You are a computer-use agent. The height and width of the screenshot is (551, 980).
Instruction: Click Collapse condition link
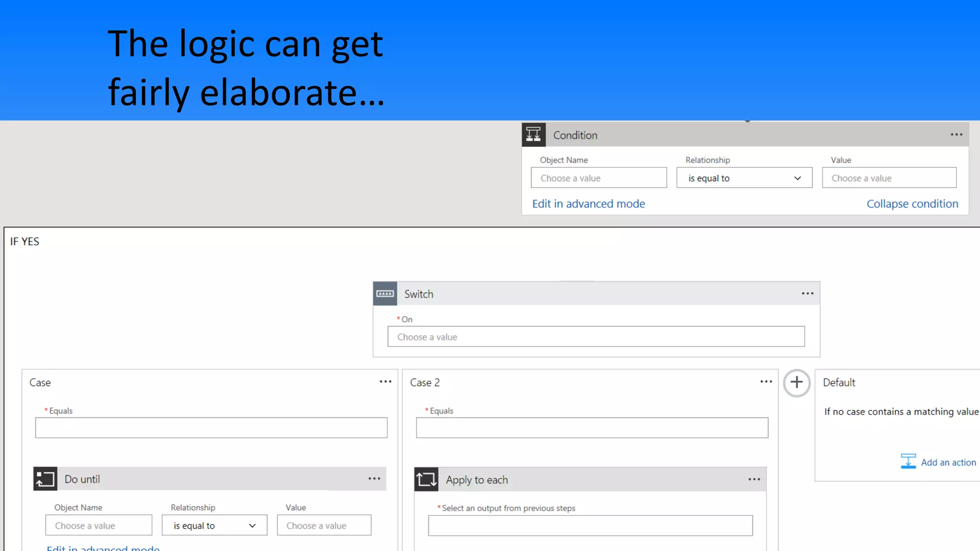point(912,204)
